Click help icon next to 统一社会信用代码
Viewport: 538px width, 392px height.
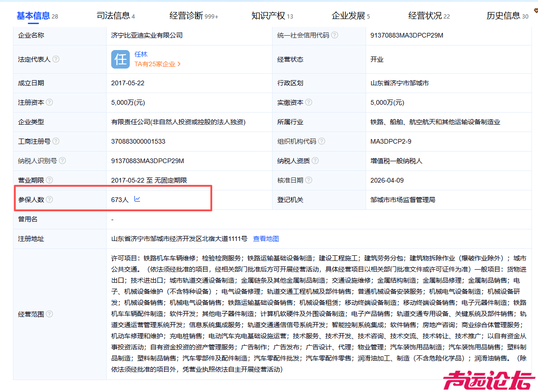pyautogui.click(x=335, y=35)
